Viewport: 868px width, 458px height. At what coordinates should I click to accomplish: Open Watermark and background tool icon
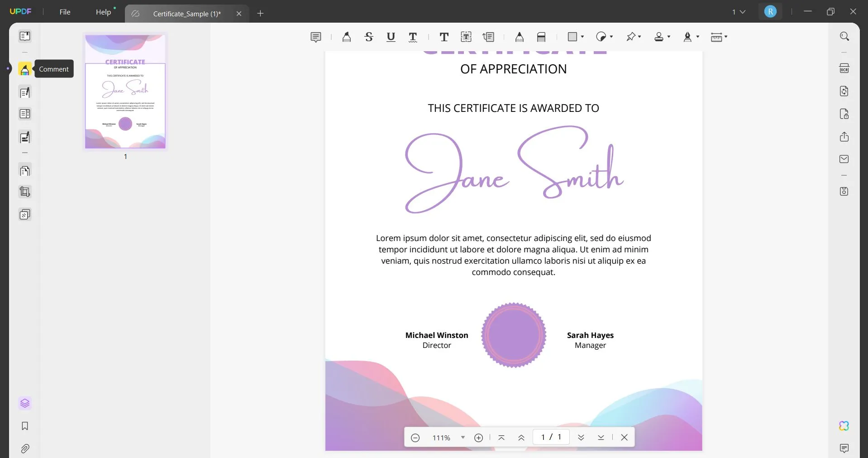pos(25,214)
